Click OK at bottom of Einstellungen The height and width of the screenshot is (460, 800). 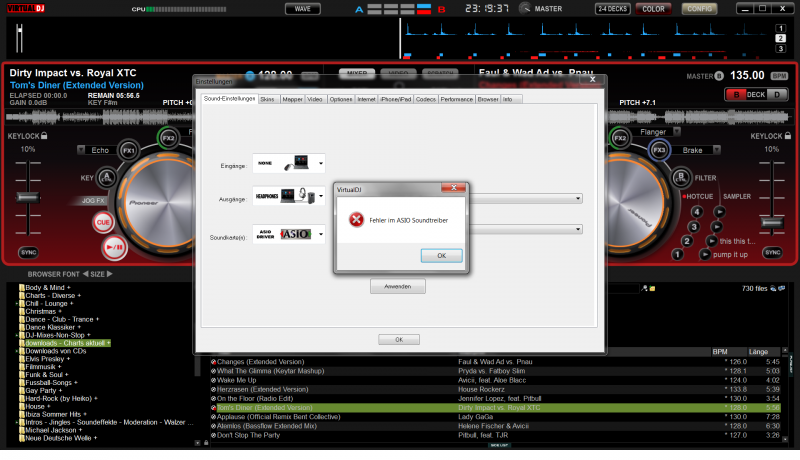[399, 340]
